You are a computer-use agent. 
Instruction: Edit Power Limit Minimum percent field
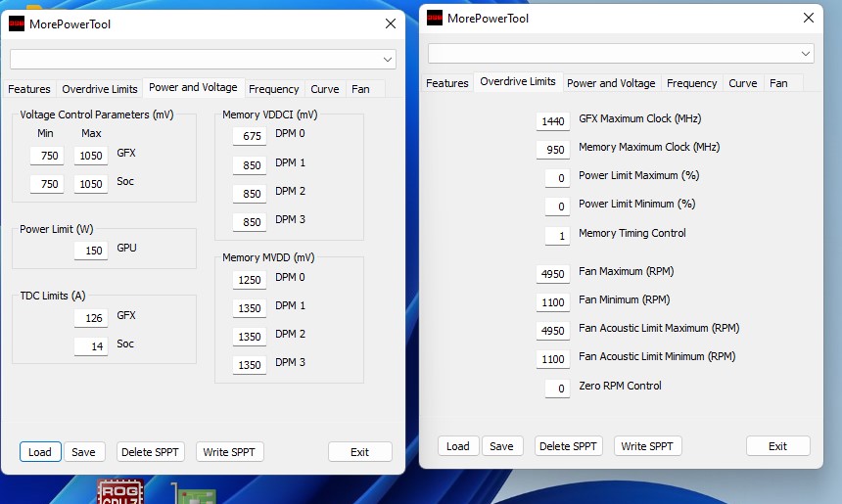coord(557,206)
